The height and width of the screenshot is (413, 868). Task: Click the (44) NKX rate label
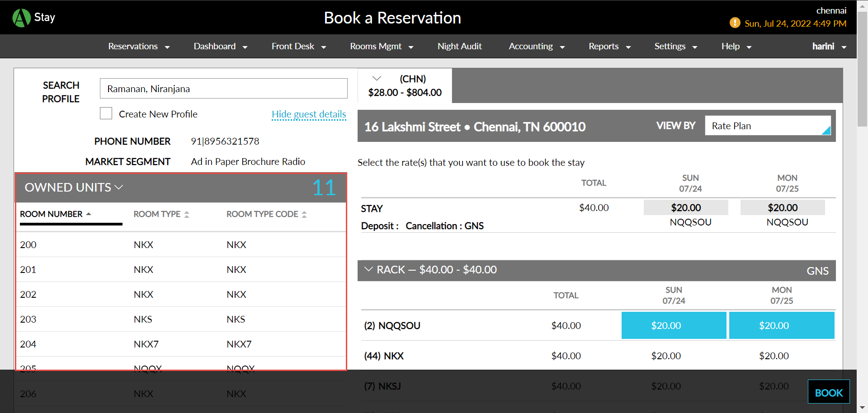(384, 356)
